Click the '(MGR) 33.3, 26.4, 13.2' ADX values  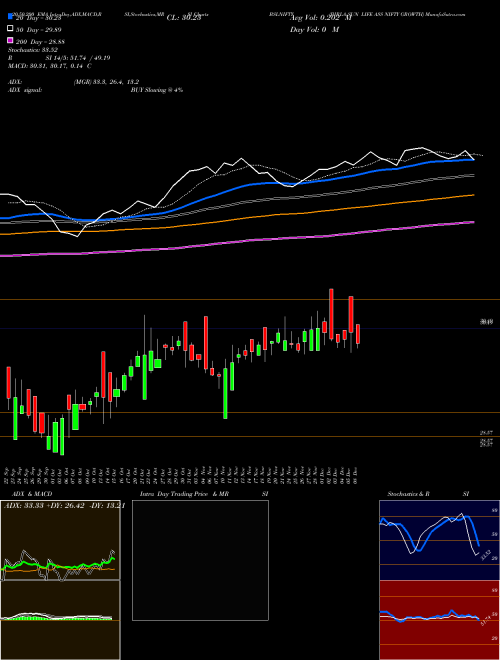106,82
